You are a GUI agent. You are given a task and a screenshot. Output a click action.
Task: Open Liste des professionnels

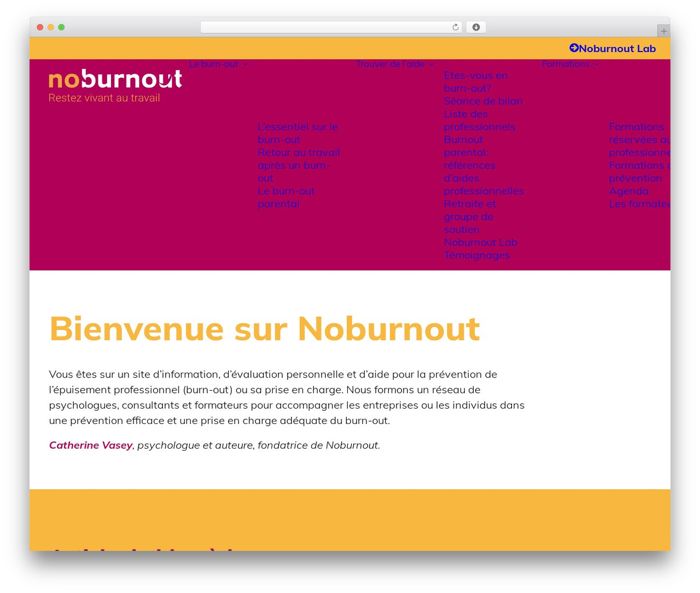tap(480, 120)
